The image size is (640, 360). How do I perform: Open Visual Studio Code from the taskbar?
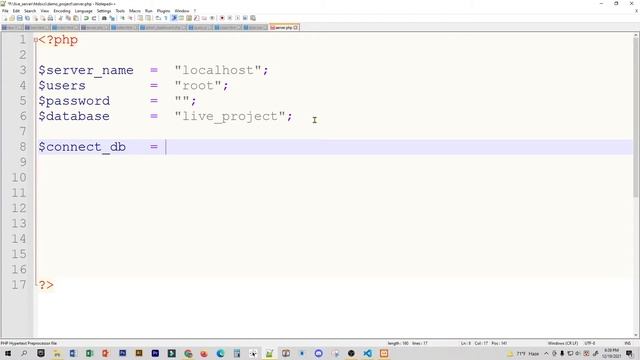[x=367, y=353]
